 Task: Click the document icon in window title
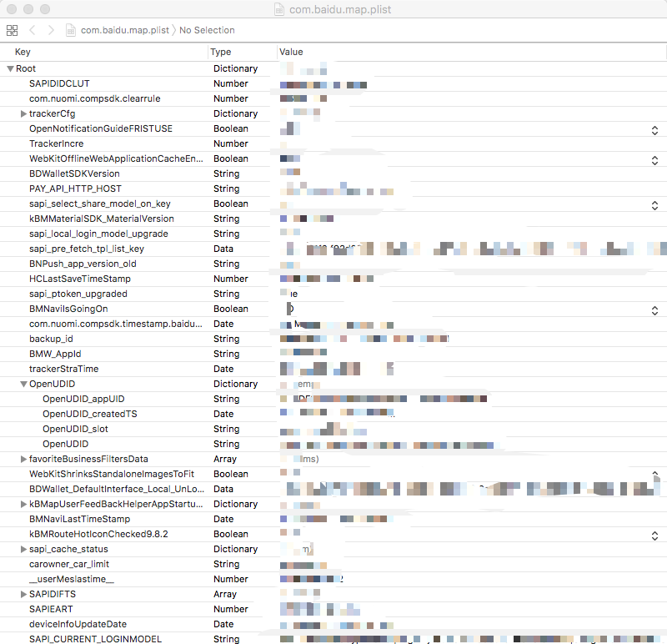point(278,9)
